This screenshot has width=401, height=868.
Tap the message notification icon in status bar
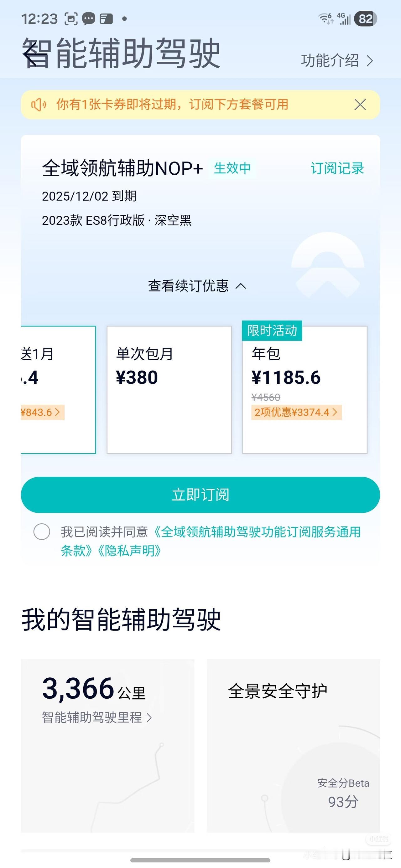tap(88, 19)
